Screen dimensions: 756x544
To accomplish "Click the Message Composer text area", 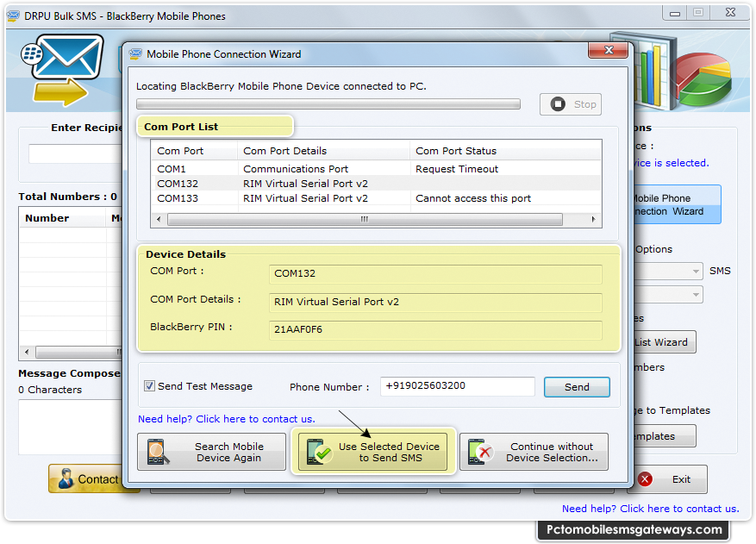I will [71, 427].
